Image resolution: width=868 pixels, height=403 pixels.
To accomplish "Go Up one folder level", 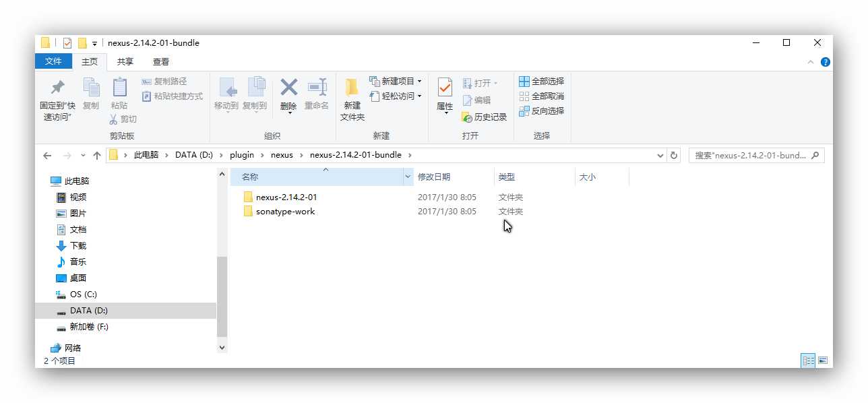I will [97, 155].
